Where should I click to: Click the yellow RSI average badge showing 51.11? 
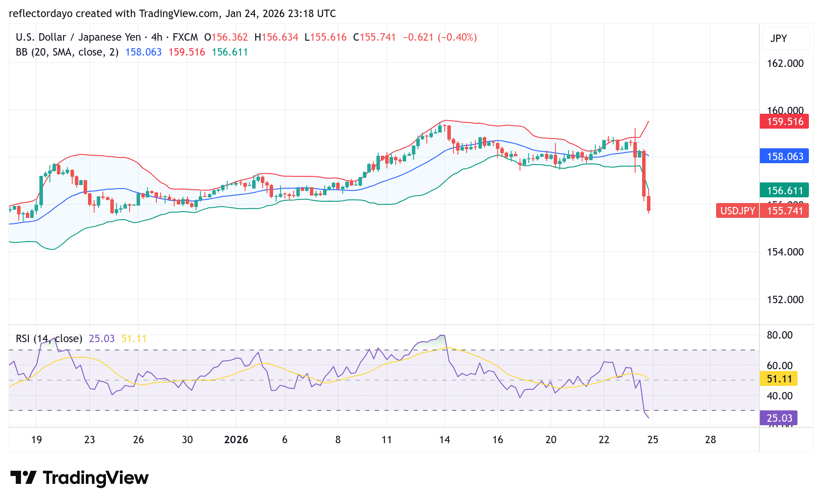[778, 379]
